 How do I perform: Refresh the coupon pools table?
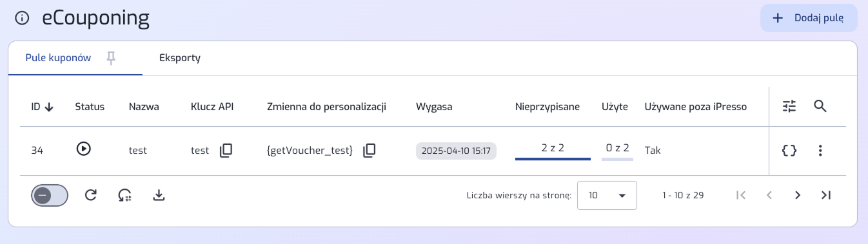pos(91,195)
